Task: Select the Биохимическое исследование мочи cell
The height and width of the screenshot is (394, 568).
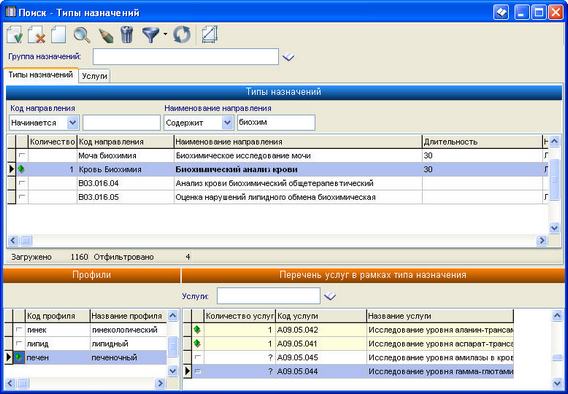Action: [298, 155]
